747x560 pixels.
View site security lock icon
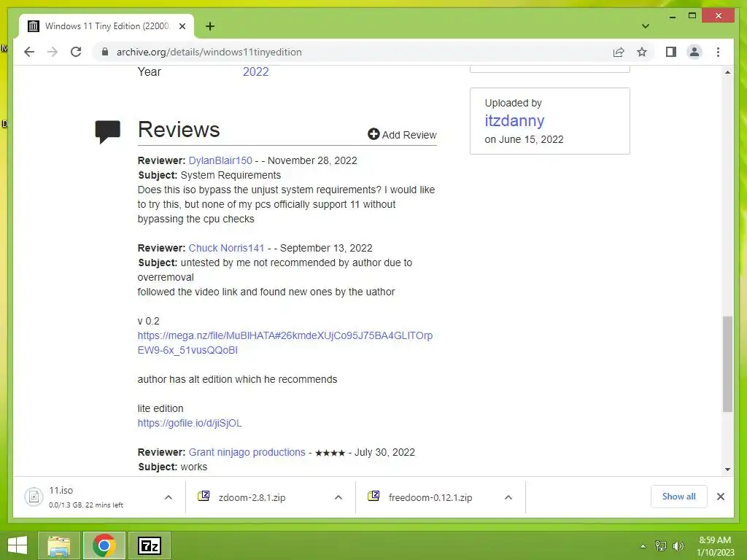105,52
